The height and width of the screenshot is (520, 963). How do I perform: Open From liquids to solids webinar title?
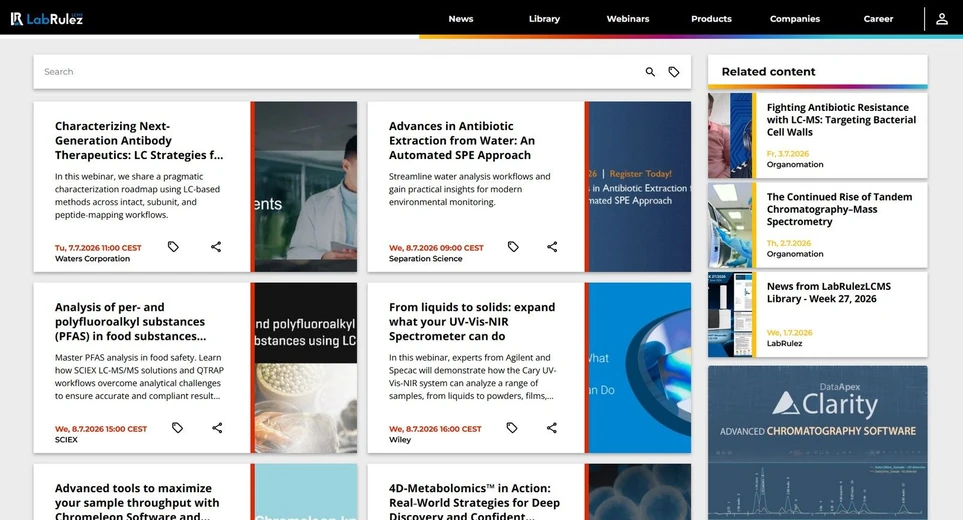coord(472,322)
